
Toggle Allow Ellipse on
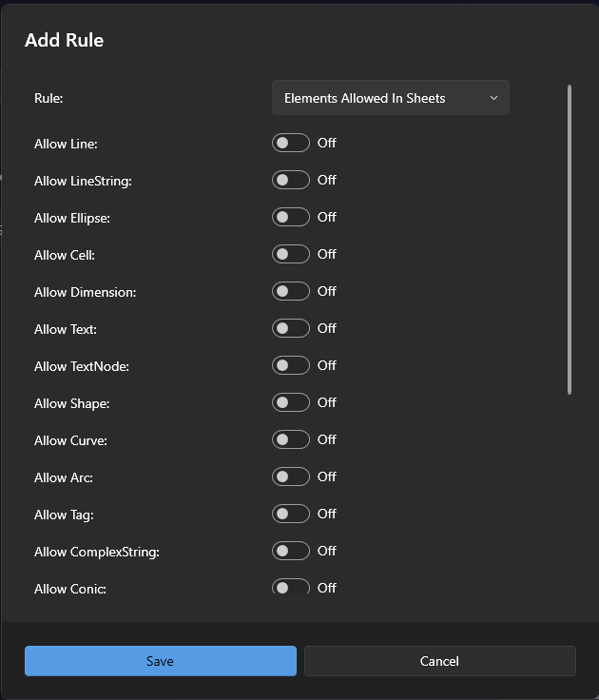pyautogui.click(x=291, y=217)
